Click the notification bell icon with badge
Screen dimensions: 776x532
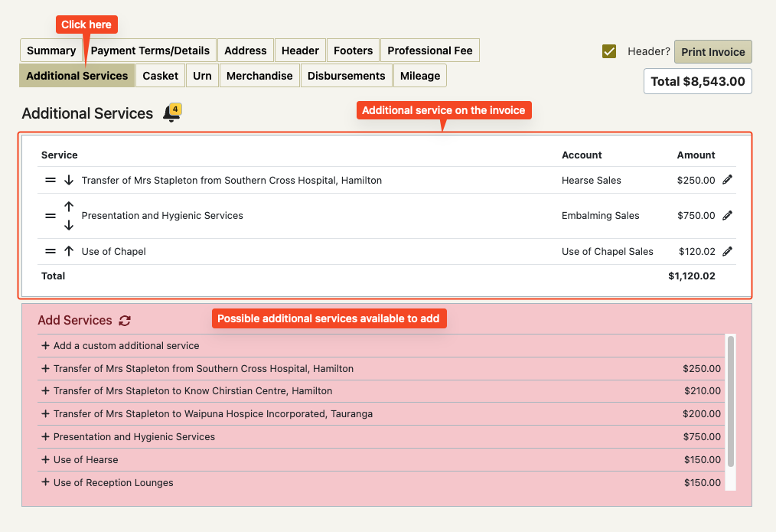click(171, 113)
